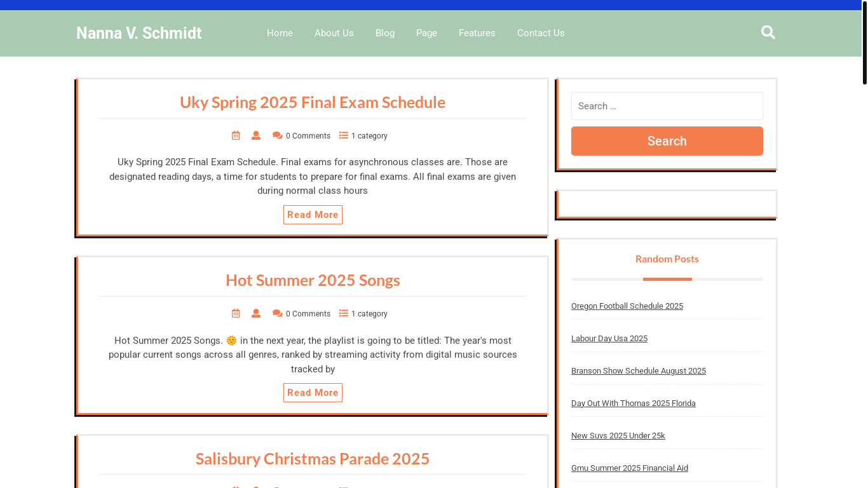Screen dimensions: 868x488
Task: Click author icon under Uky Spring post
Action: [256, 135]
